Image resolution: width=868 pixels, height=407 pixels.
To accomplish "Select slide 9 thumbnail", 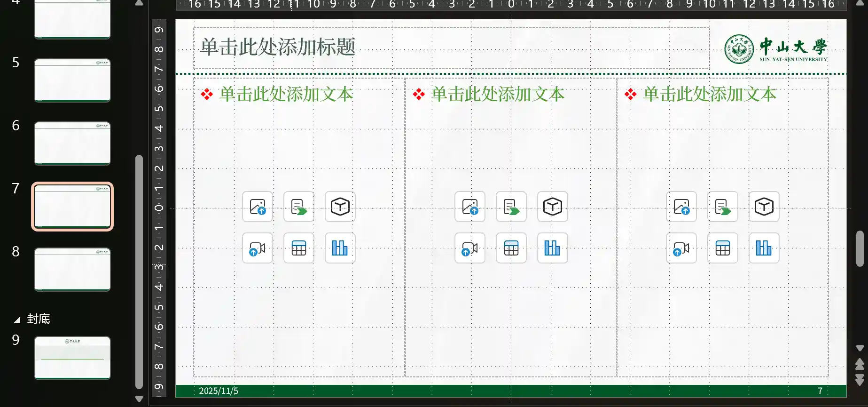I will 72,358.
